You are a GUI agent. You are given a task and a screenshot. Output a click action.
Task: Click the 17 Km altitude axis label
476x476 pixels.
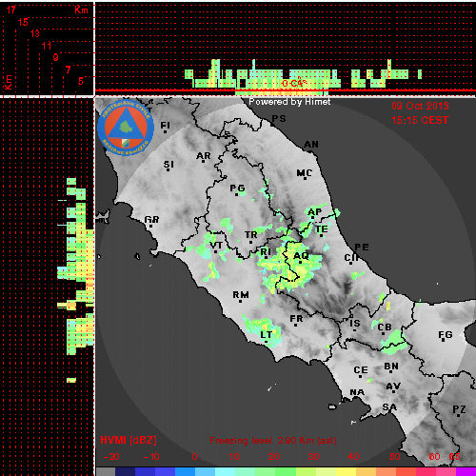point(11,10)
